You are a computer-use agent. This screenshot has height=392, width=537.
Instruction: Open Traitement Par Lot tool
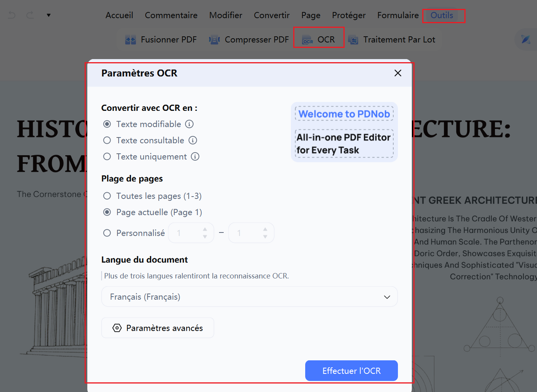click(392, 39)
